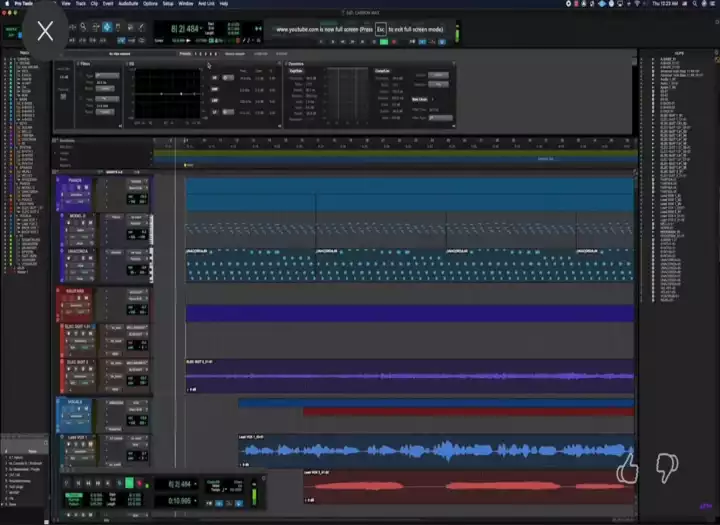Open floating transport main counter dropdown arrow
The width and height of the screenshot is (720, 525).
pyautogui.click(x=195, y=484)
